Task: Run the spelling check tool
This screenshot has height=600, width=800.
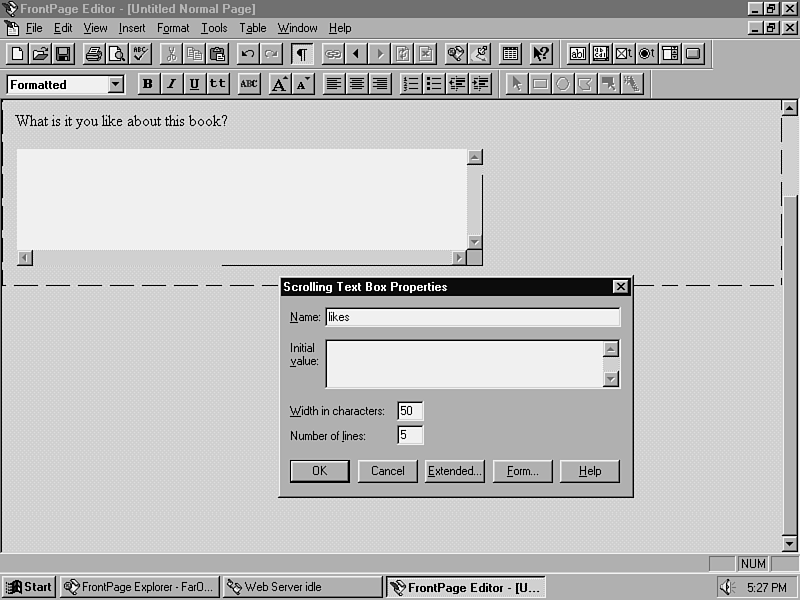Action: [x=140, y=54]
